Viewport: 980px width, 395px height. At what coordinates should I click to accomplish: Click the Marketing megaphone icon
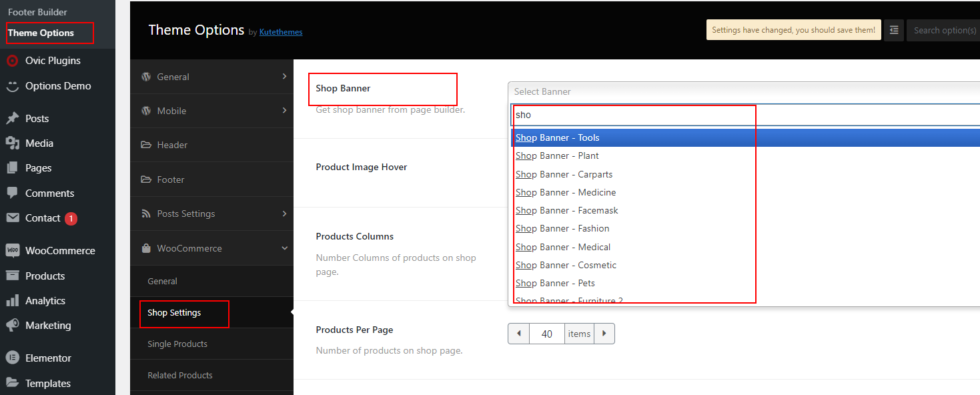[x=12, y=326]
